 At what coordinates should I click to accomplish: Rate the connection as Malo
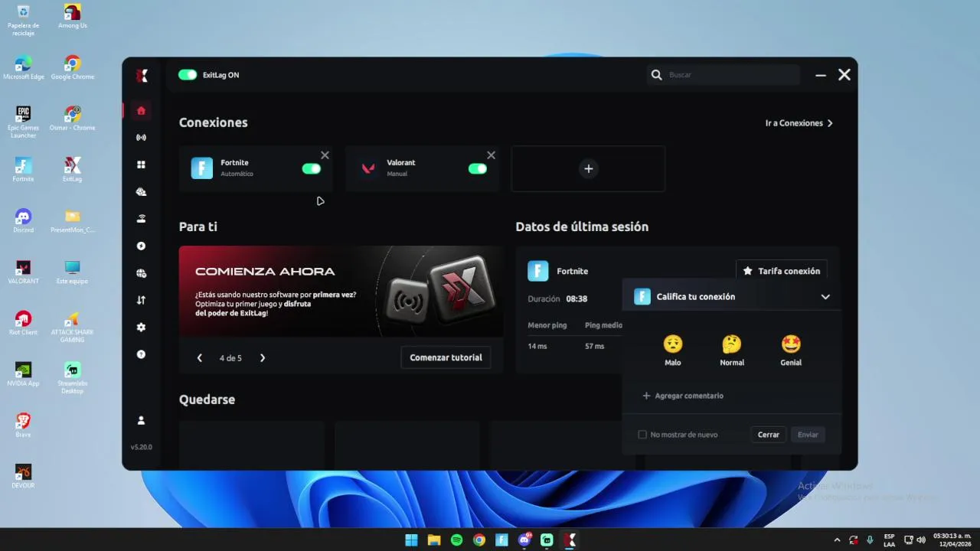[672, 350]
